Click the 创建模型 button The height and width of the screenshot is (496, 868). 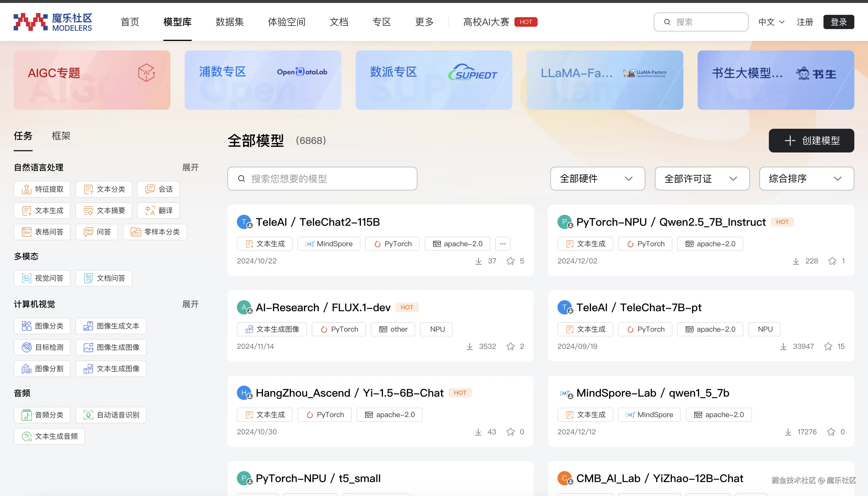coord(811,141)
